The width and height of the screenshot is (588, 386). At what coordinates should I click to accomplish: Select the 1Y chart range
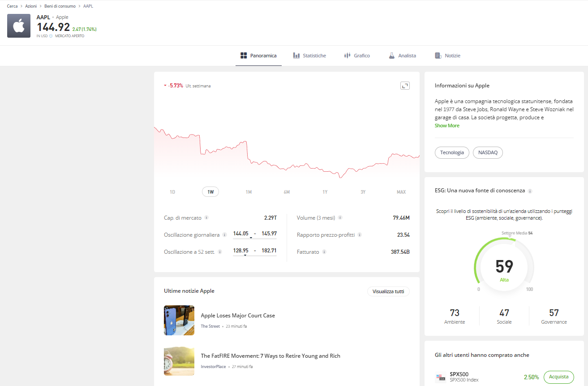click(325, 192)
